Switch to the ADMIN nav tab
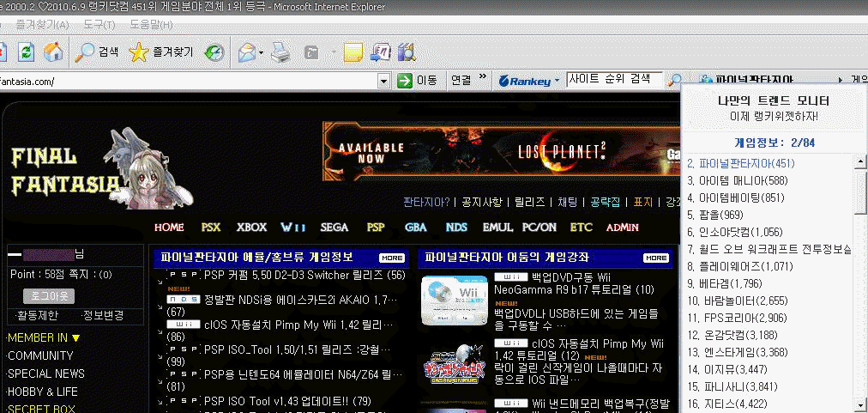Image resolution: width=868 pixels, height=413 pixels. 622,228
